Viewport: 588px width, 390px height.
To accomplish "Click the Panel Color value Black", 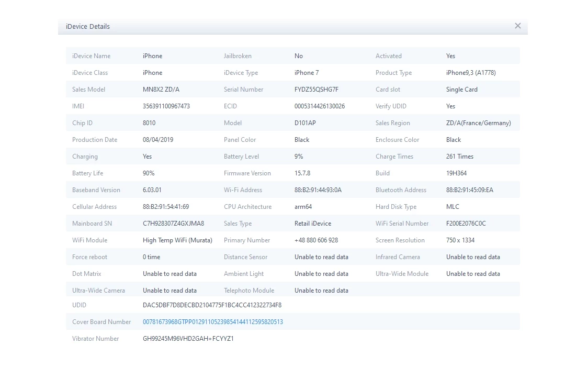I will click(302, 140).
